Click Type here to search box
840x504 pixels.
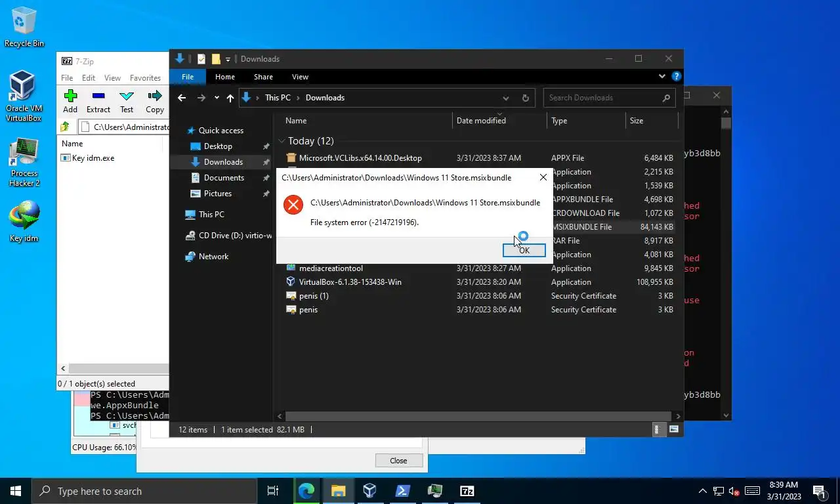tap(144, 491)
